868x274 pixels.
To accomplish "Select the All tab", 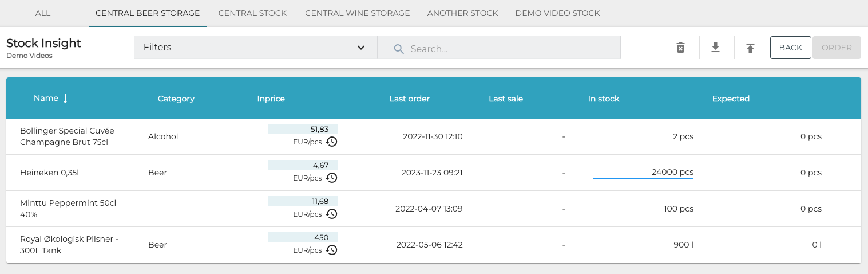I will pos(43,13).
